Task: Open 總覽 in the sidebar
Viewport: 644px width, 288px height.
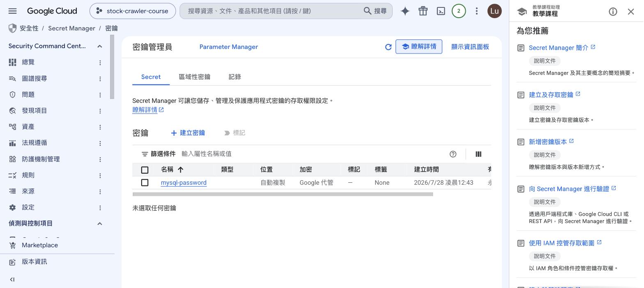Action: pos(28,62)
